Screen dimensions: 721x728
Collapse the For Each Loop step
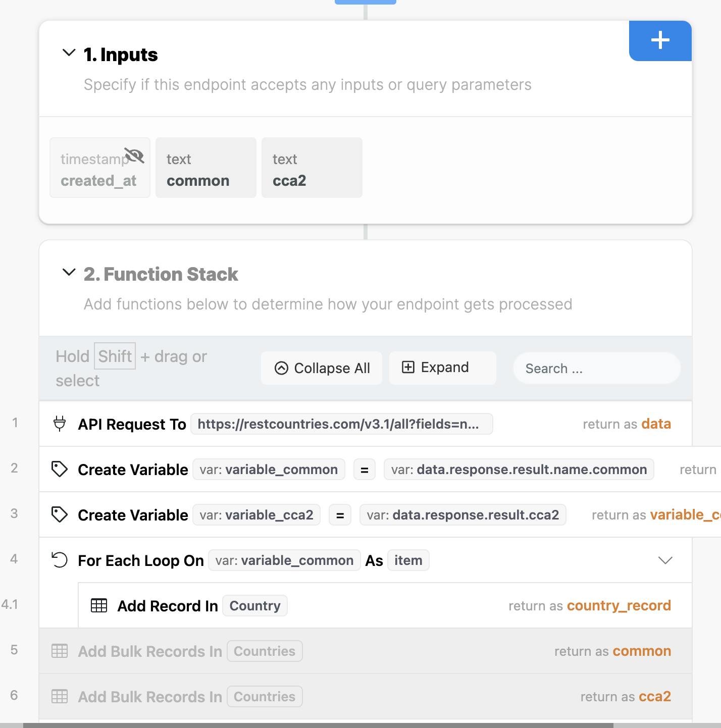[665, 560]
